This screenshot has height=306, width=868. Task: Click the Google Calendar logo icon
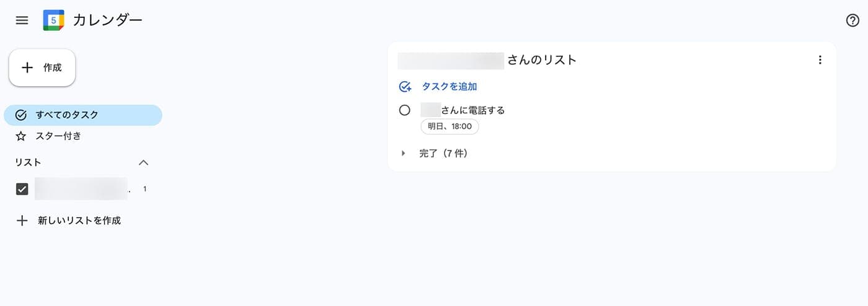pyautogui.click(x=54, y=20)
